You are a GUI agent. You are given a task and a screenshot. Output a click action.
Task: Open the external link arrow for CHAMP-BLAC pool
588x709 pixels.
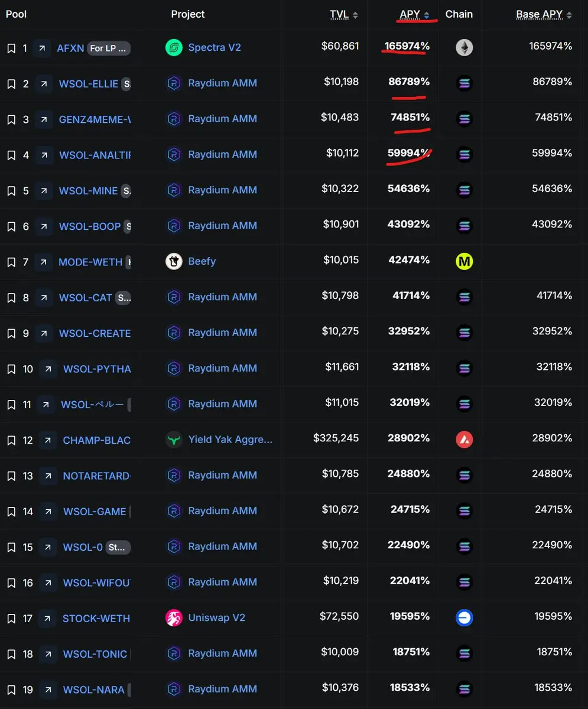pos(47,440)
